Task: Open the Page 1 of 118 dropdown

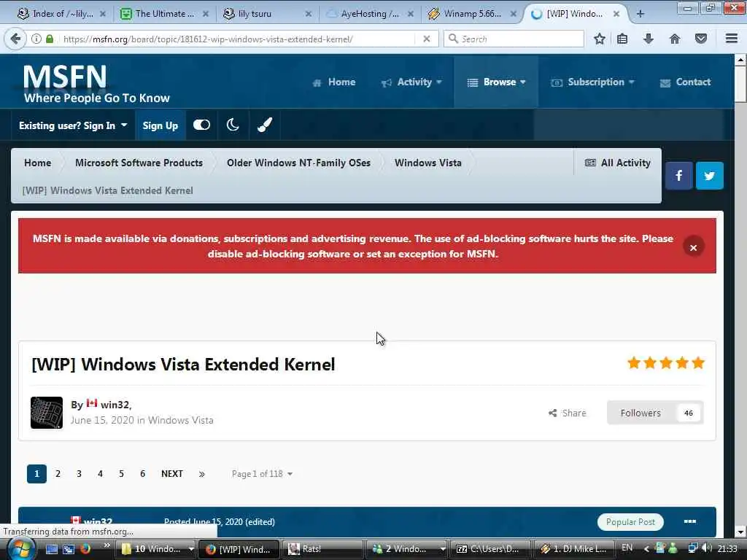Action: coord(262,474)
